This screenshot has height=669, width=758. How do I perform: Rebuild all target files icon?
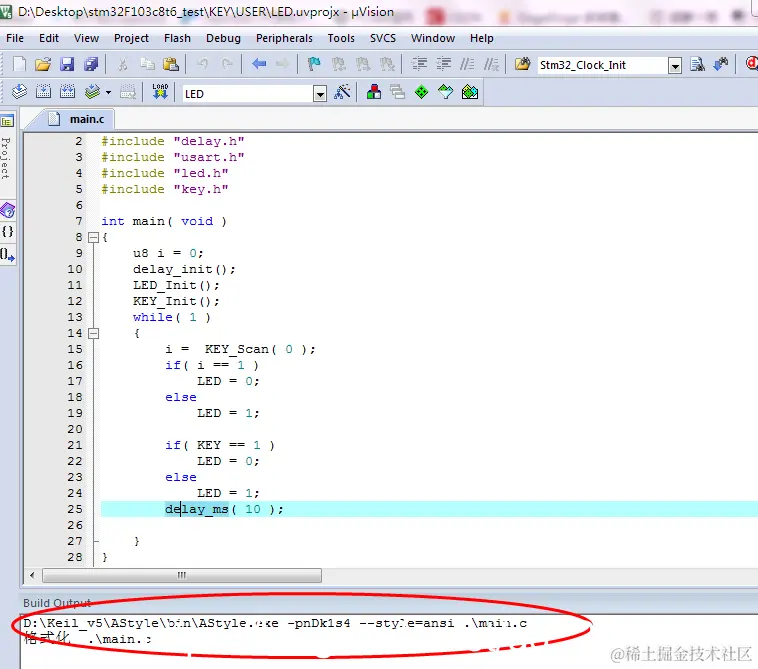[x=67, y=91]
